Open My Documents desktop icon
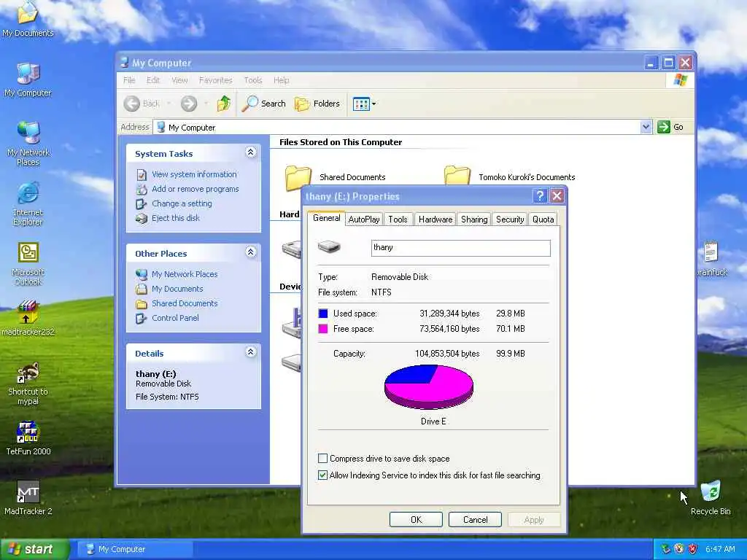747x560 pixels. click(x=28, y=19)
